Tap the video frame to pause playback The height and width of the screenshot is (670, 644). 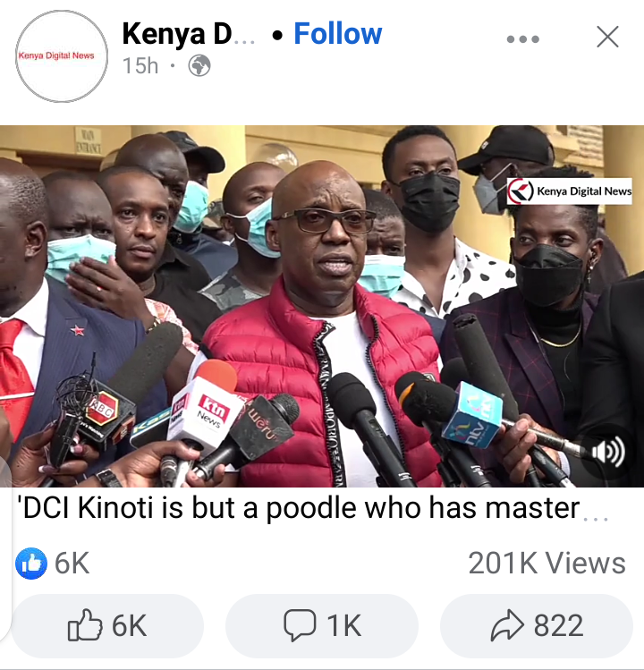coord(322,306)
